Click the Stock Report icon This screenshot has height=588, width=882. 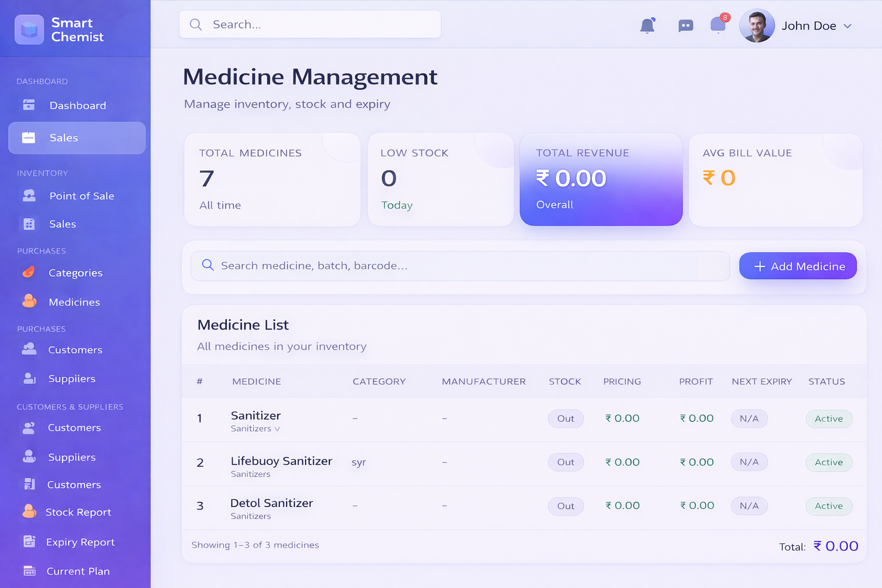(x=29, y=512)
